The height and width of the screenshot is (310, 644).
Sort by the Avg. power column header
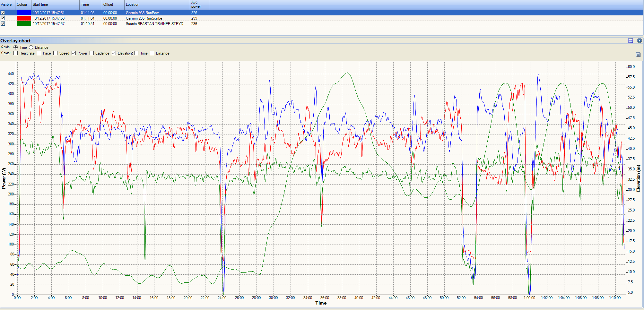tap(199, 4)
